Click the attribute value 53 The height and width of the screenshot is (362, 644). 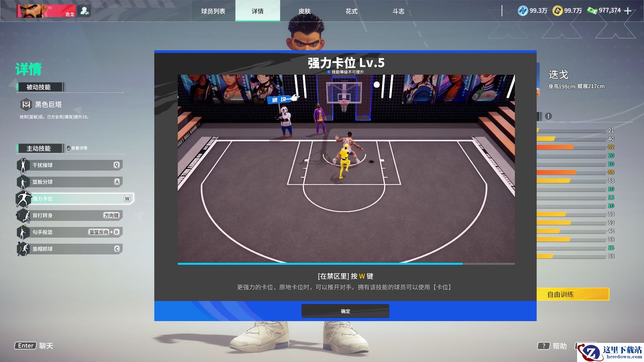tap(611, 214)
